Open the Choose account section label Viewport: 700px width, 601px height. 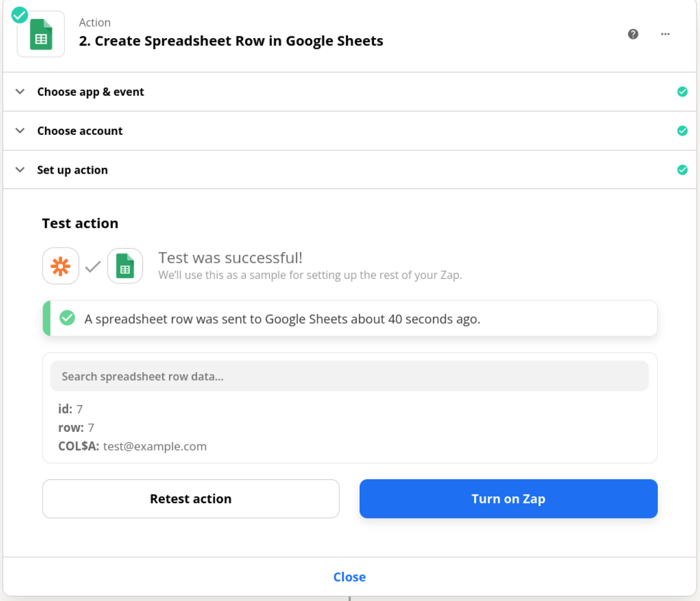80,131
